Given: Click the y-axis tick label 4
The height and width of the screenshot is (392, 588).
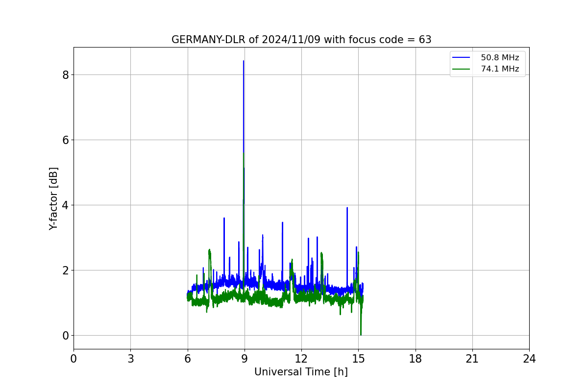Looking at the screenshot, I should [x=65, y=205].
